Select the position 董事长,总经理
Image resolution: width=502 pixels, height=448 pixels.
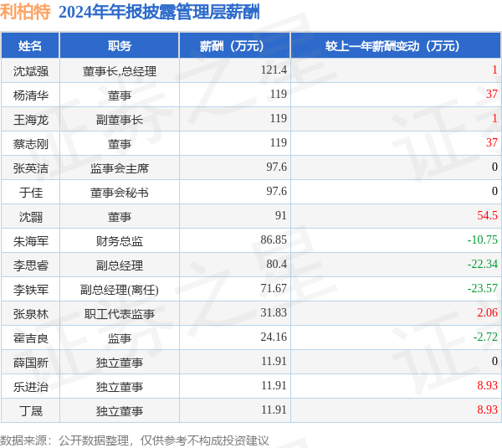tap(120, 71)
